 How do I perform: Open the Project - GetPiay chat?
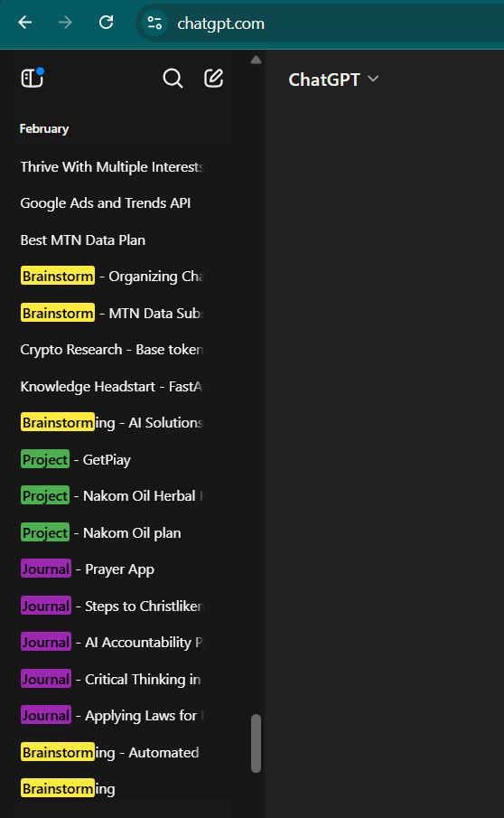pyautogui.click(x=111, y=459)
